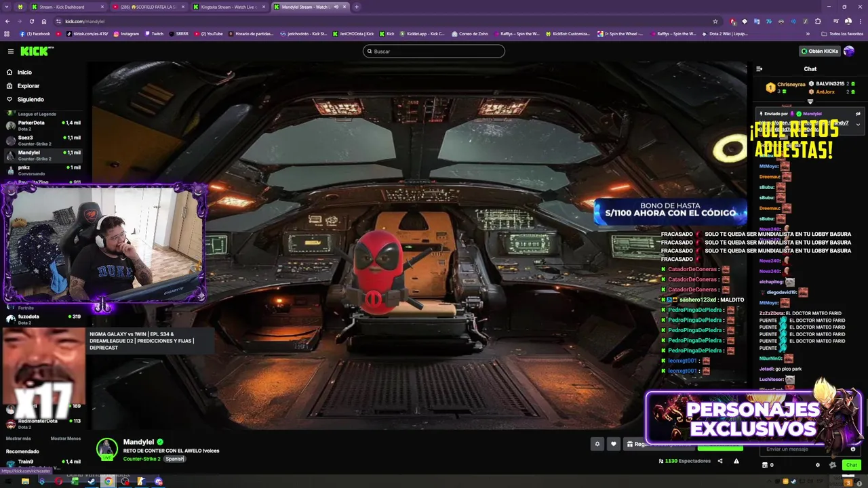This screenshot has height=488, width=868.
Task: Share the stream with the share icon
Action: pos(720,461)
